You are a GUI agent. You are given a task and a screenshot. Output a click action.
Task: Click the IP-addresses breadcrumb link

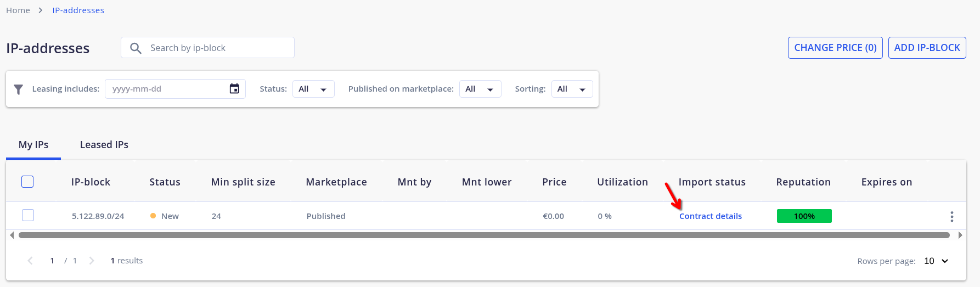[78, 10]
